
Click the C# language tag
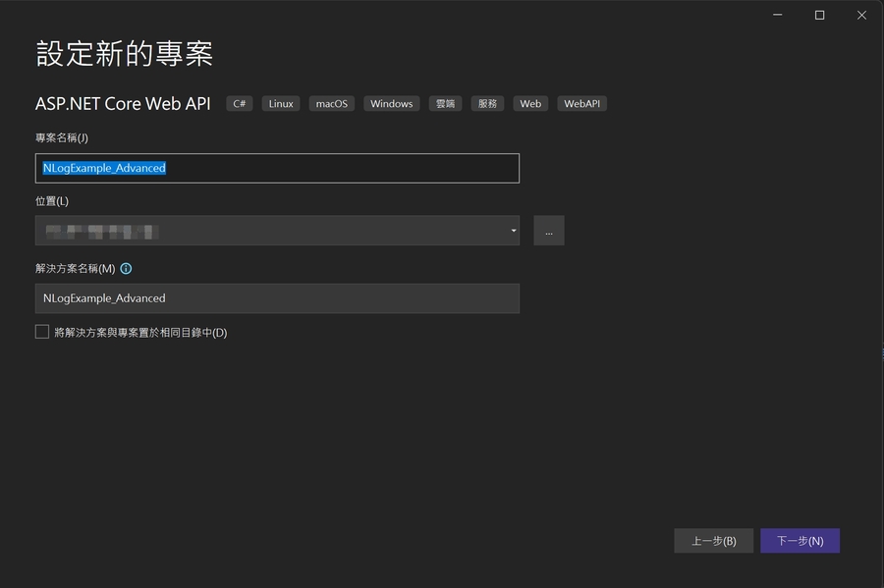(240, 103)
